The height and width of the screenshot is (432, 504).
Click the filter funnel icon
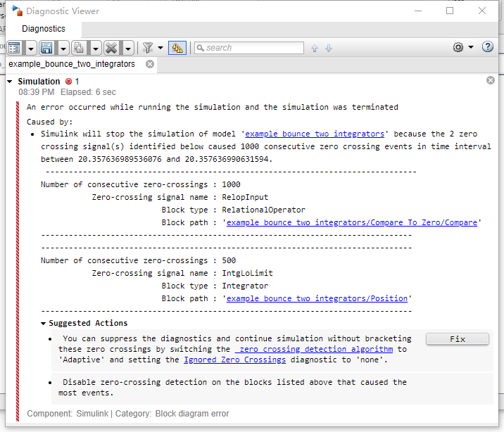[x=148, y=48]
